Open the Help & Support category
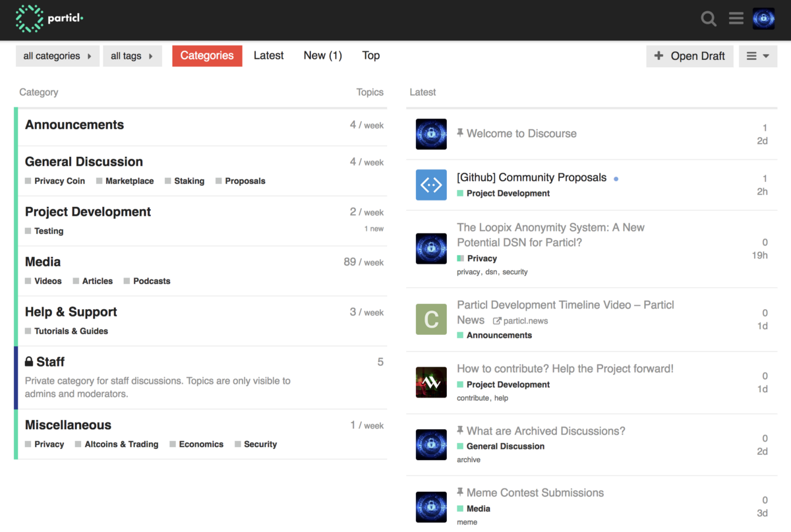Screen dimensions: 791x532 tap(71, 312)
